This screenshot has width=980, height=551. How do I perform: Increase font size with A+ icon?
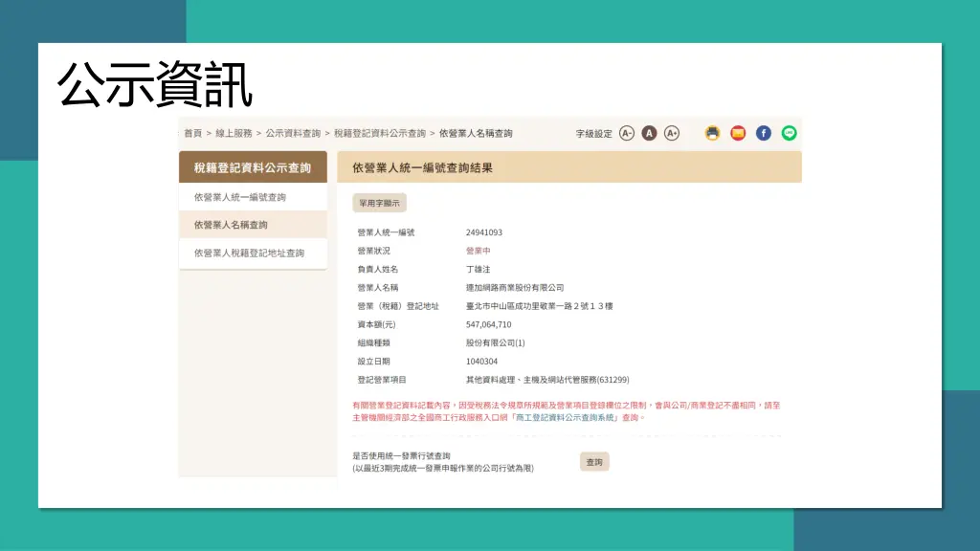point(672,134)
